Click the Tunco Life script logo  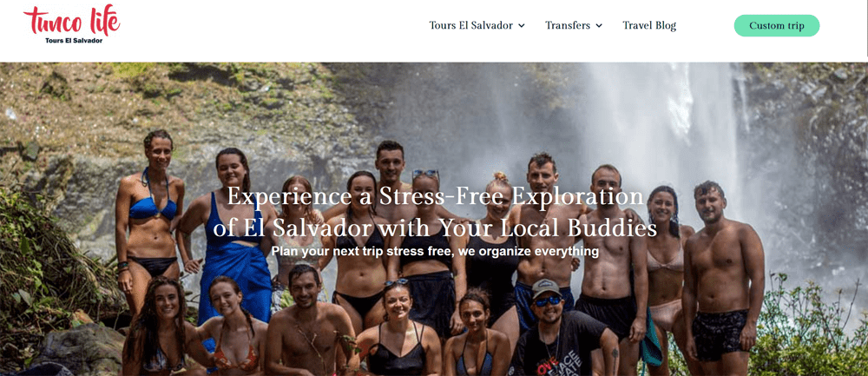coord(71,20)
